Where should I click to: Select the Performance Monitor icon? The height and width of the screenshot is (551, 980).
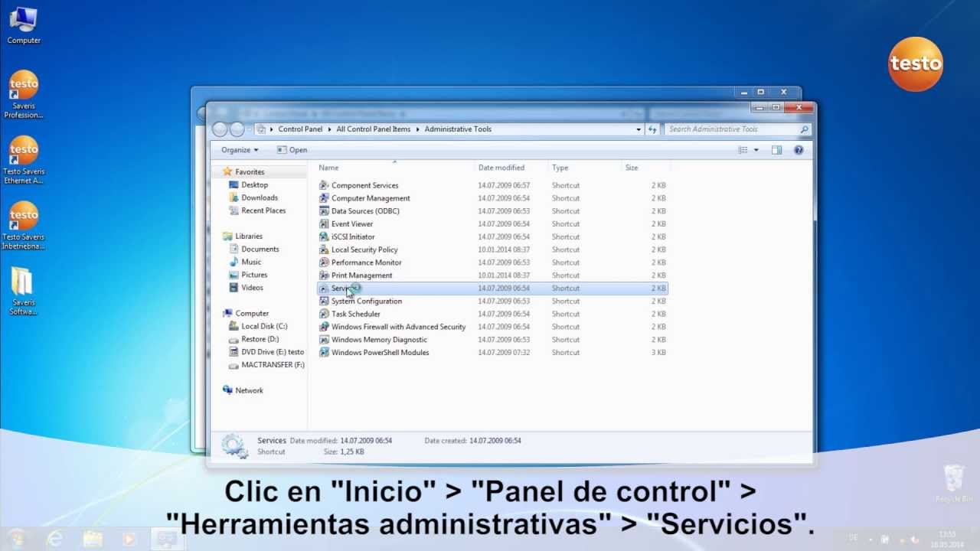tap(324, 262)
